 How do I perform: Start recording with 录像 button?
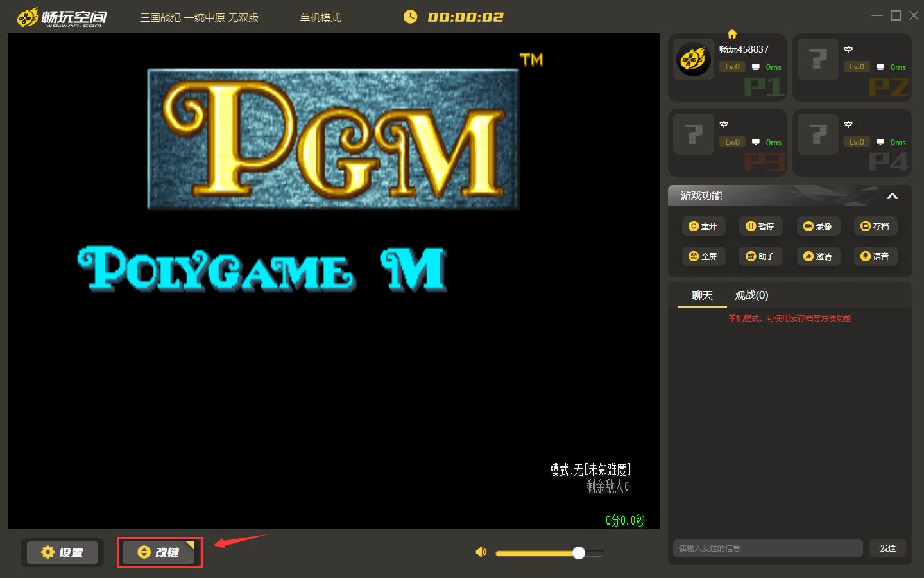tap(818, 226)
